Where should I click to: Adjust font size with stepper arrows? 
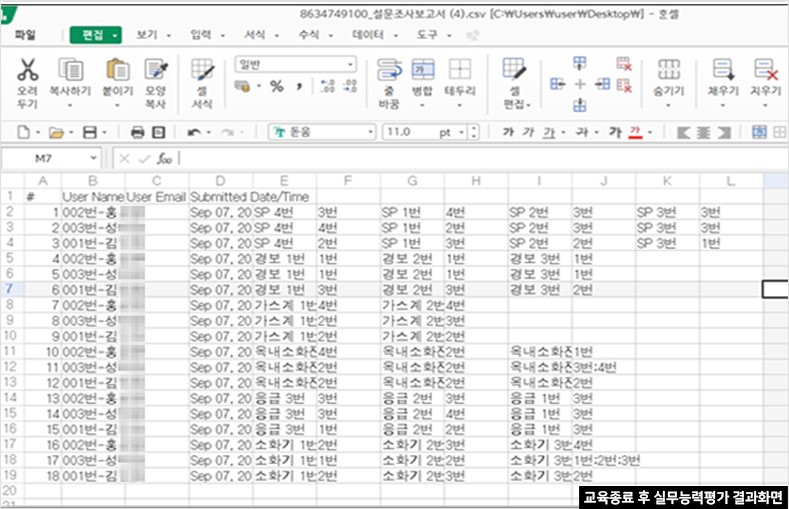tap(474, 132)
